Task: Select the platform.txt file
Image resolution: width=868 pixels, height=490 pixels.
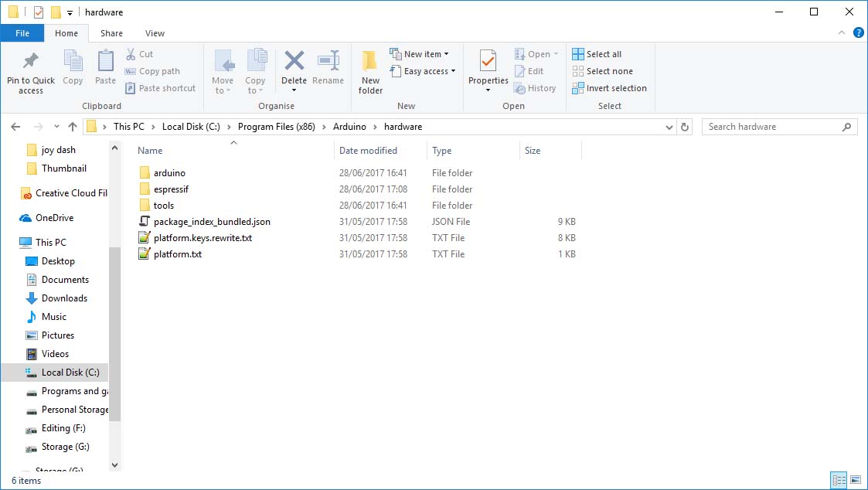Action: click(x=178, y=254)
